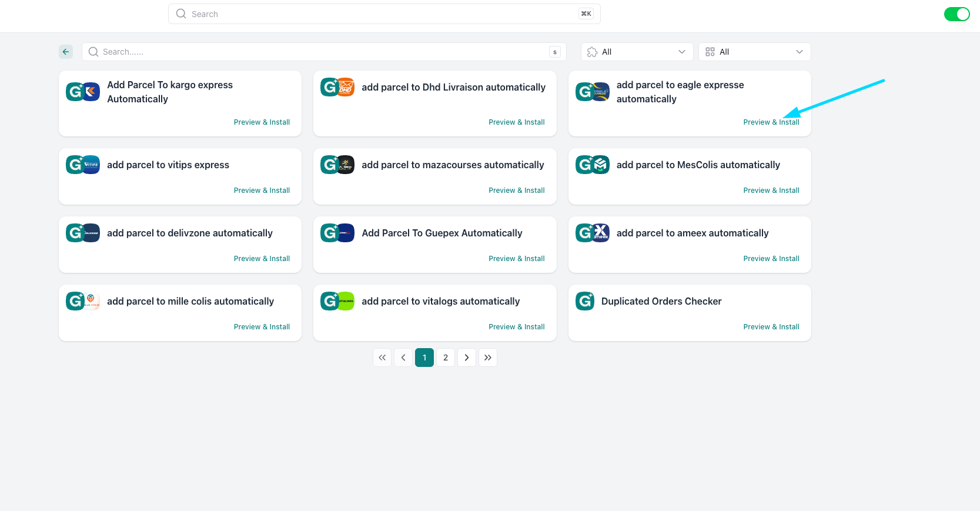Open the category filter dropdown with grid icon

[x=755, y=52]
